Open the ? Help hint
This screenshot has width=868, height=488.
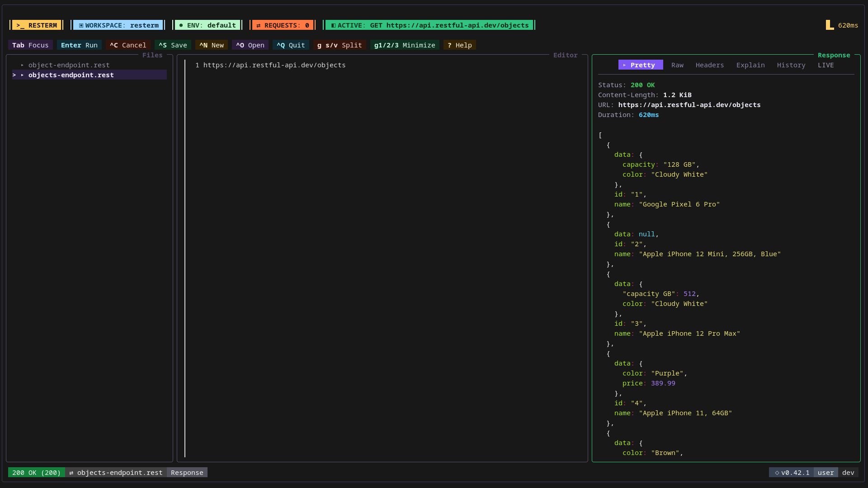[460, 45]
